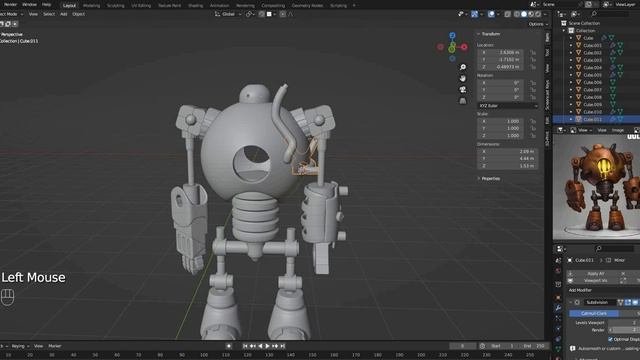Open the object properties orange square tab
The image size is (640, 360).
pyautogui.click(x=558, y=298)
